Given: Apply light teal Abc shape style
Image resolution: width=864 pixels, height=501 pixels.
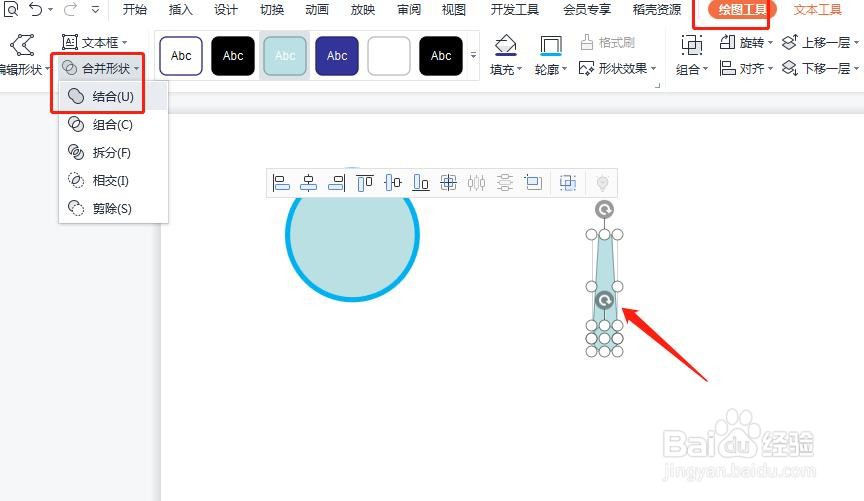Looking at the screenshot, I should (285, 56).
